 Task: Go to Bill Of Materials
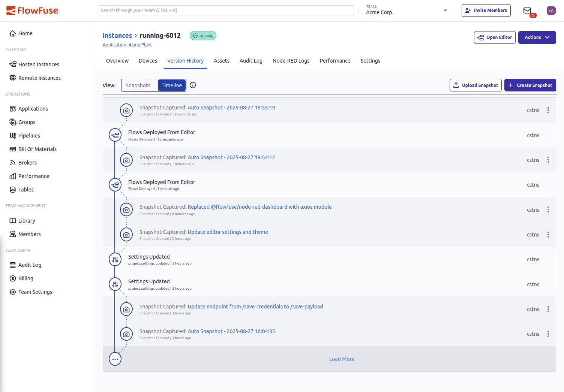tap(37, 149)
